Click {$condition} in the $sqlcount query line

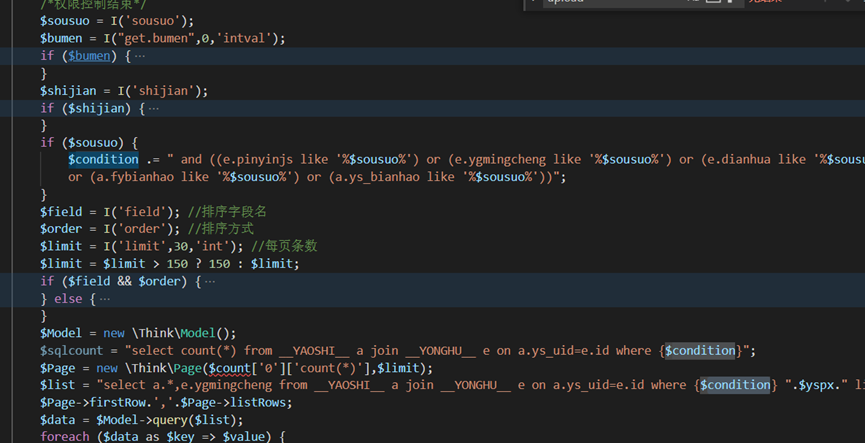tap(701, 351)
